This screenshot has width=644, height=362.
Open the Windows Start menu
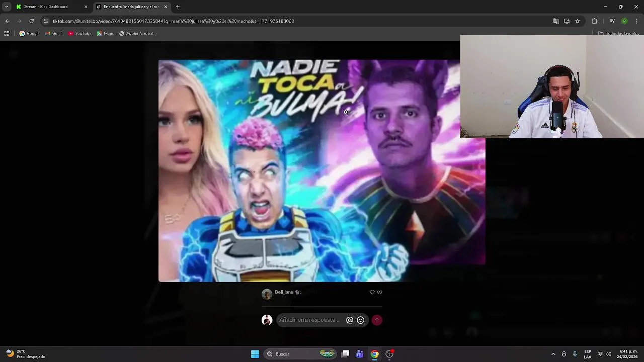[255, 354]
